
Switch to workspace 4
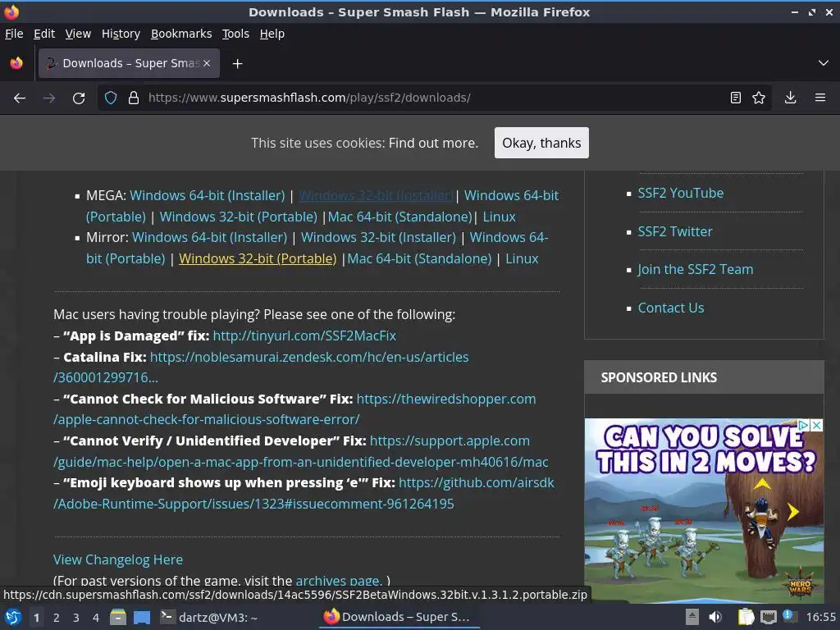click(x=96, y=618)
